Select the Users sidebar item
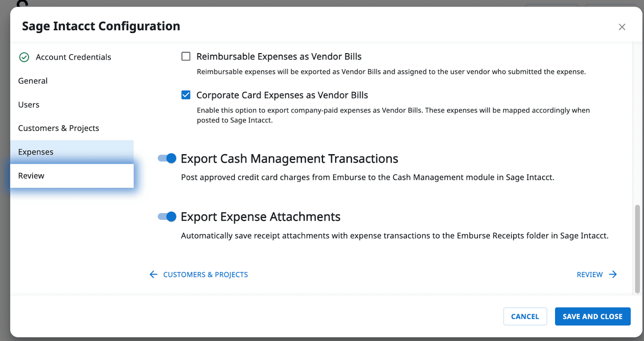Screen dimensions: 644x341 tap(29, 105)
